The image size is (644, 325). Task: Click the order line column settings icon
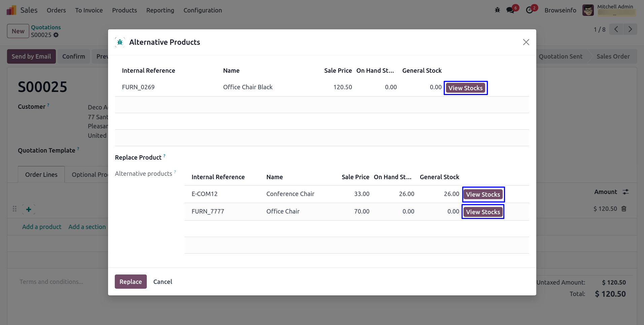[x=626, y=192]
